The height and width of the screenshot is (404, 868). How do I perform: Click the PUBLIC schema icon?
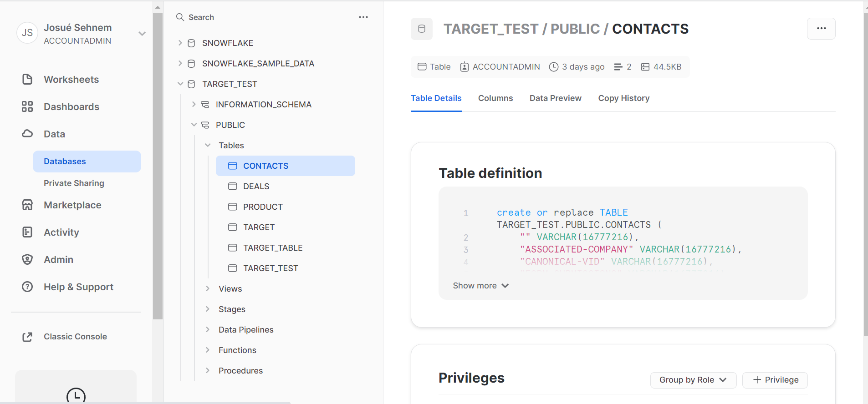coord(205,125)
